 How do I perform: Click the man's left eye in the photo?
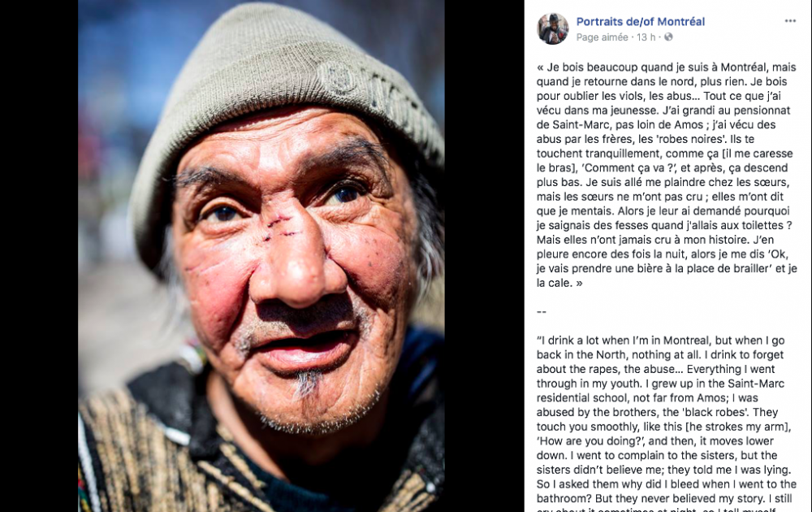pos(344,194)
